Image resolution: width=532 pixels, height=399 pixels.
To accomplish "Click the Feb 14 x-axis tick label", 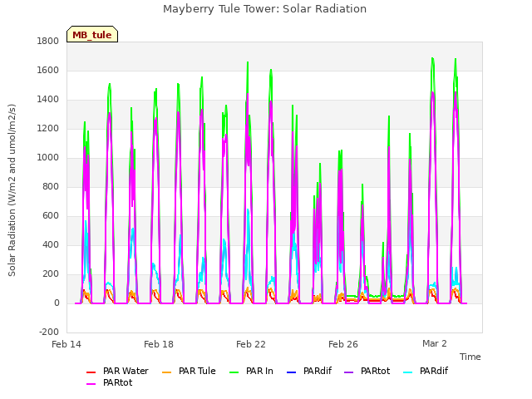I will coord(66,344).
